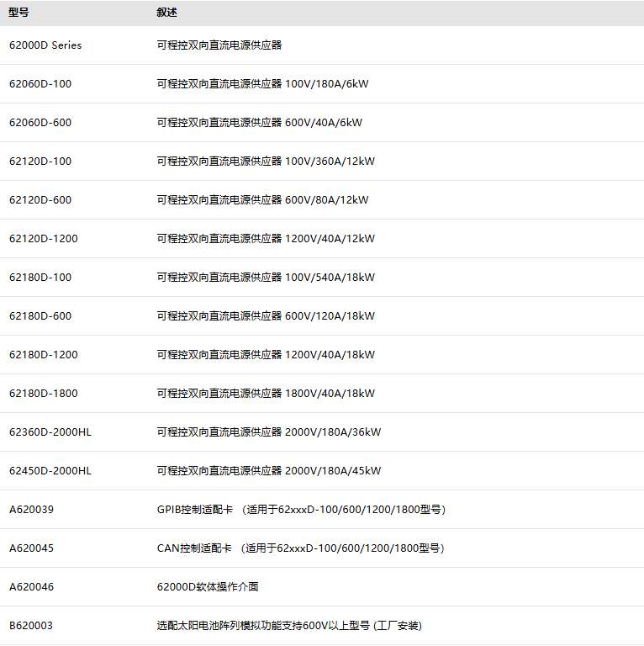Image resolution: width=644 pixels, height=646 pixels.
Task: Click description with 600V/80A/12kW
Action: (262, 200)
